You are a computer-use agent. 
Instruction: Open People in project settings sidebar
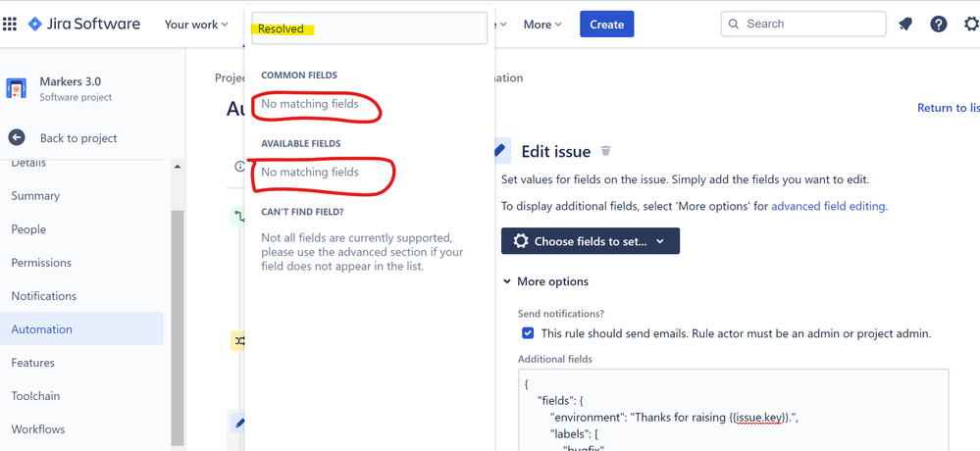[x=28, y=229]
